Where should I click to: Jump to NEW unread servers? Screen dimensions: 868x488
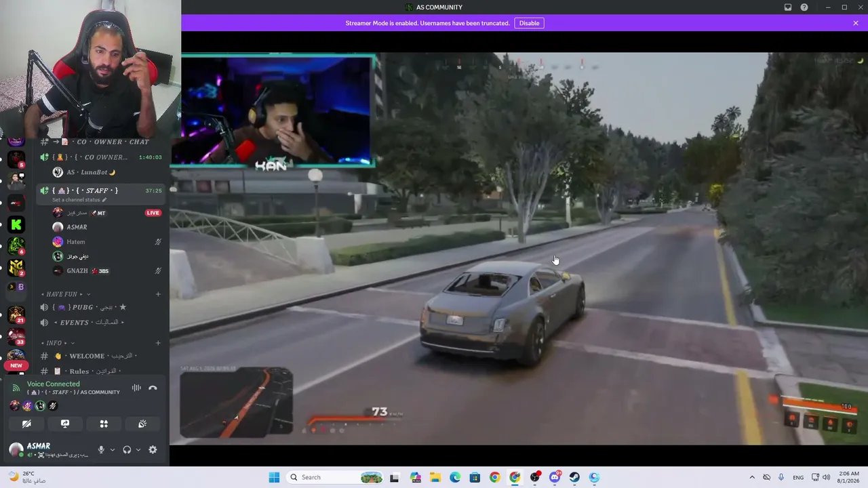(x=16, y=365)
